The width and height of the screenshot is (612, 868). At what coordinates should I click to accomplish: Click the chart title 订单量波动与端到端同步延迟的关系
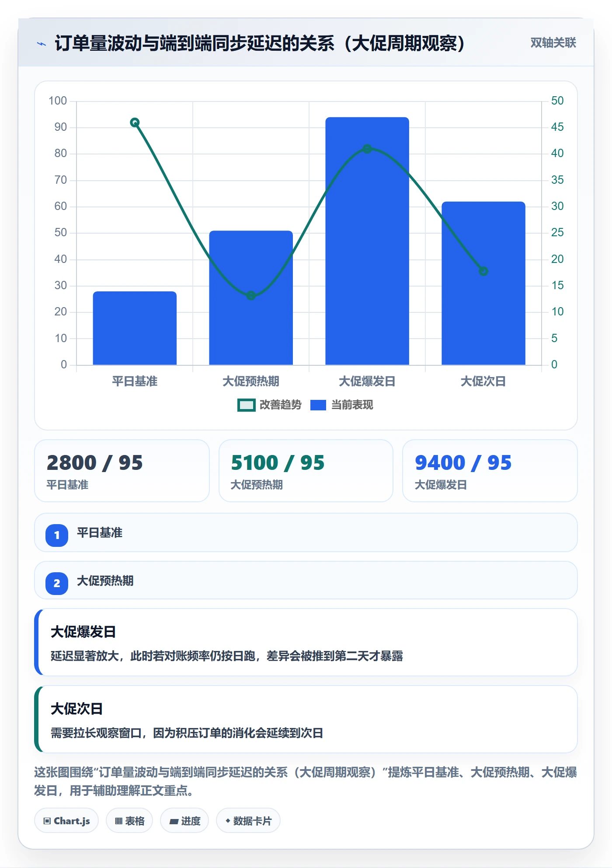pos(195,43)
